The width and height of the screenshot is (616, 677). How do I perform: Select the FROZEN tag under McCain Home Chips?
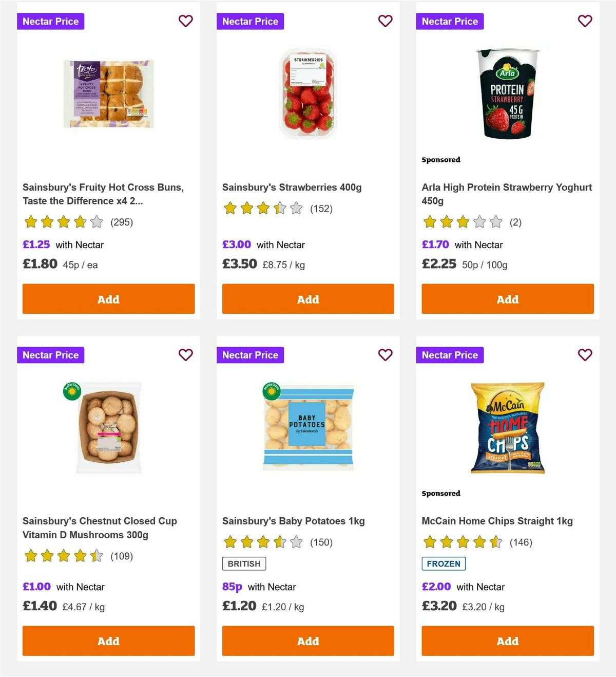tap(444, 563)
